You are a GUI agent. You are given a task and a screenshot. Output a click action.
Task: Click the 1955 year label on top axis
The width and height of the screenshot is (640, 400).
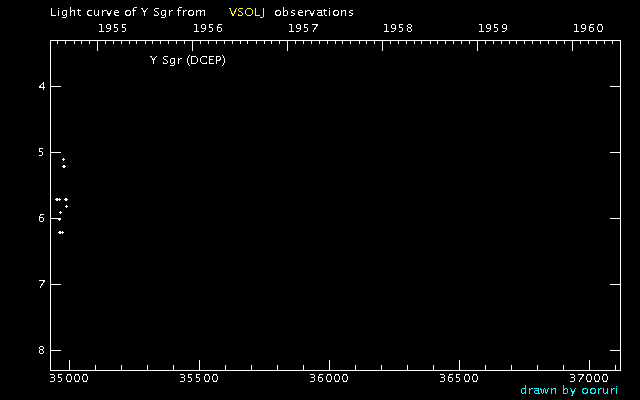tap(112, 28)
